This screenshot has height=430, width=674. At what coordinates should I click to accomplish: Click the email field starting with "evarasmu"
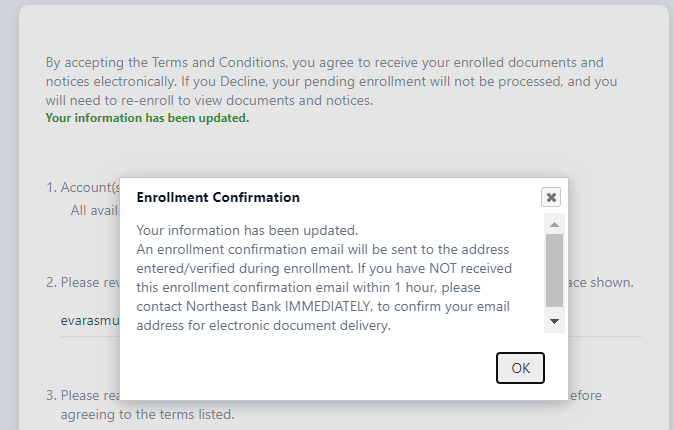coord(89,320)
